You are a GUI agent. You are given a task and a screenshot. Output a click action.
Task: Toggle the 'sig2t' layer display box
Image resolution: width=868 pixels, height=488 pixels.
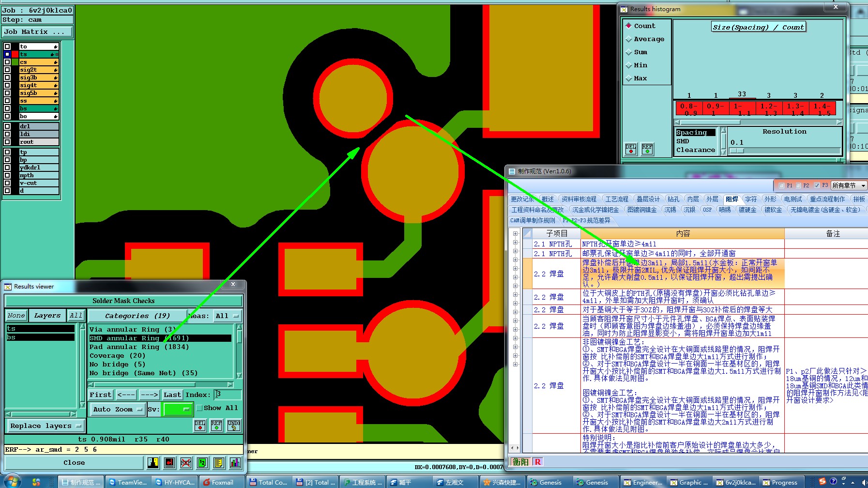(7, 70)
